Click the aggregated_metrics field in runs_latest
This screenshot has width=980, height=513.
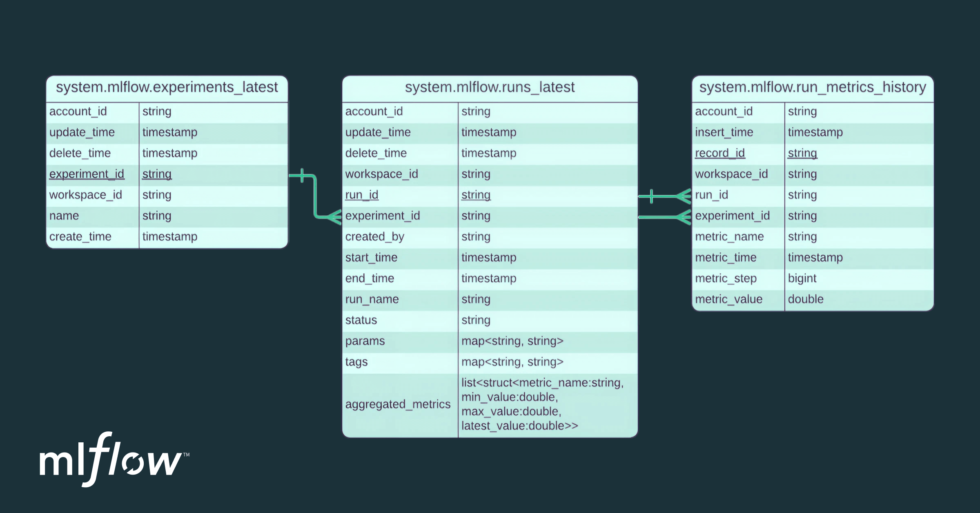(398, 404)
